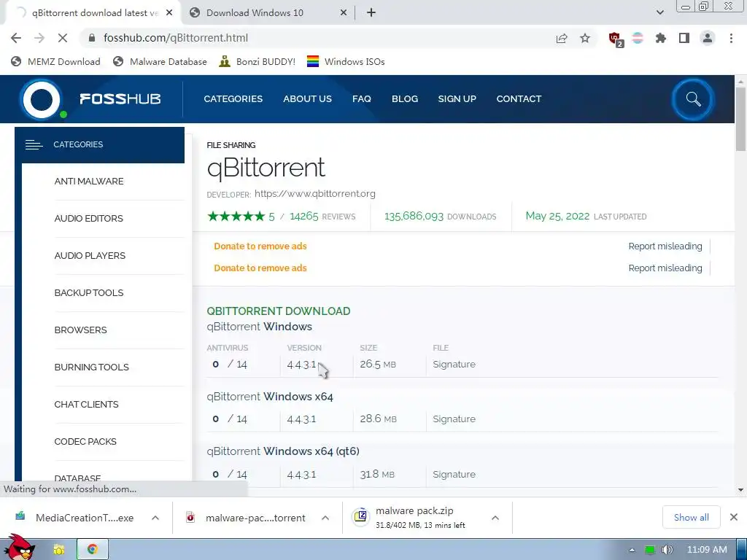Toggle the browser side panel icon

[x=684, y=38]
